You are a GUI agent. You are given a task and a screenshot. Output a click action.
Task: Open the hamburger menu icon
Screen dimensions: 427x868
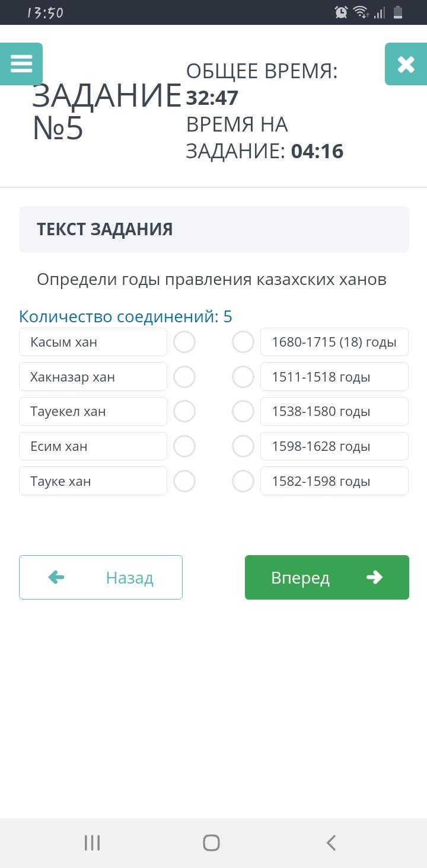[21, 64]
